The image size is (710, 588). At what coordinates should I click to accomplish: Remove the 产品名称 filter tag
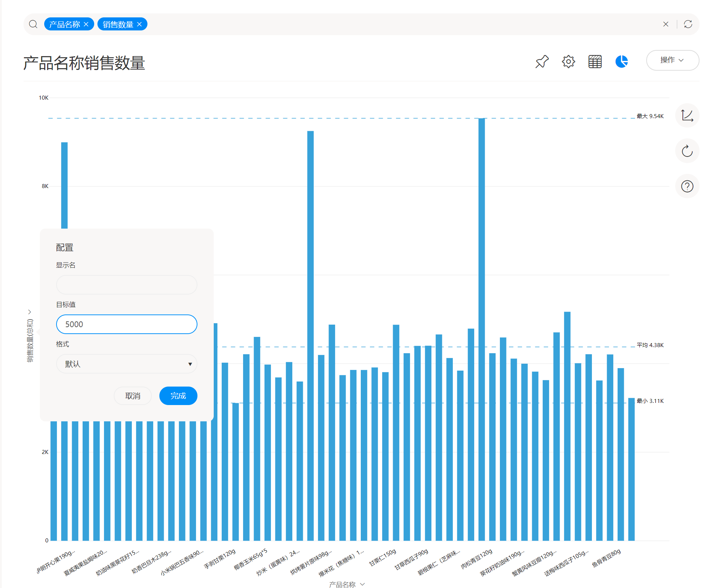(86, 24)
